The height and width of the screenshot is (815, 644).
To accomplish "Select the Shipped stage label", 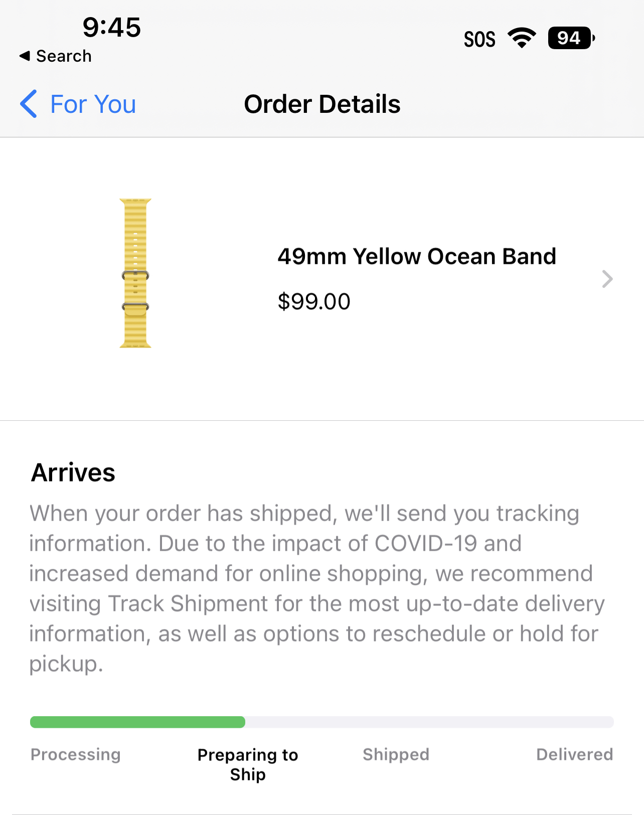I will click(396, 754).
